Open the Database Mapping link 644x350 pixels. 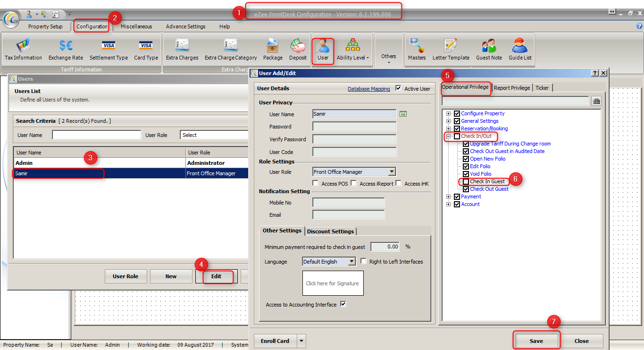click(369, 89)
